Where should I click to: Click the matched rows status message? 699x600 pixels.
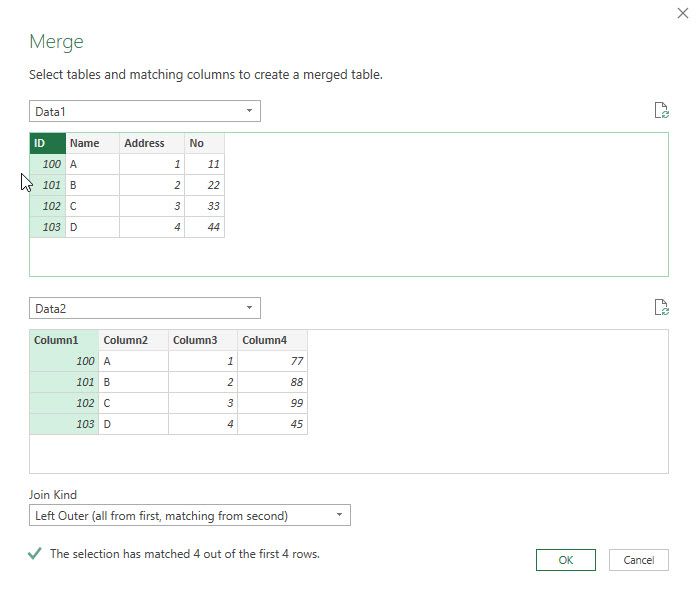185,554
